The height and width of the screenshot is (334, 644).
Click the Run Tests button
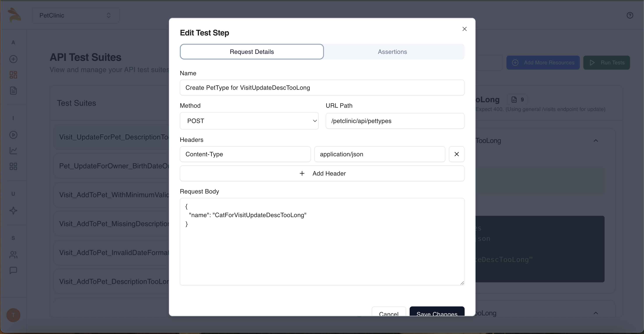[x=606, y=63]
